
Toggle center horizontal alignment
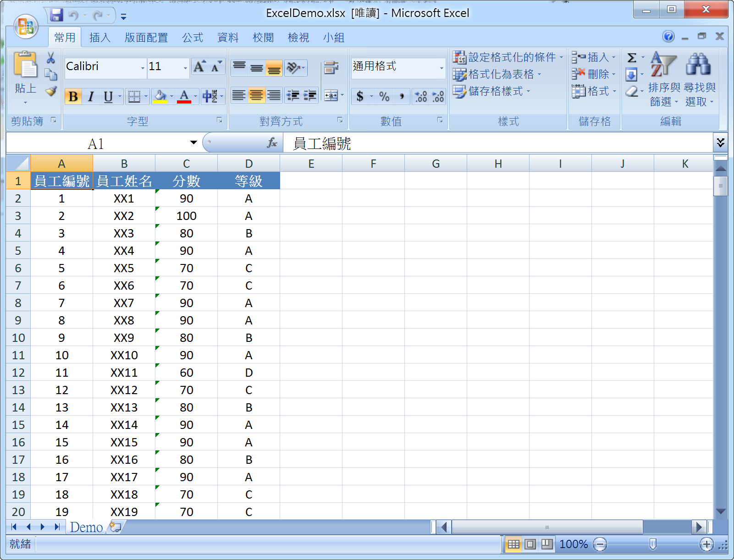click(x=256, y=96)
